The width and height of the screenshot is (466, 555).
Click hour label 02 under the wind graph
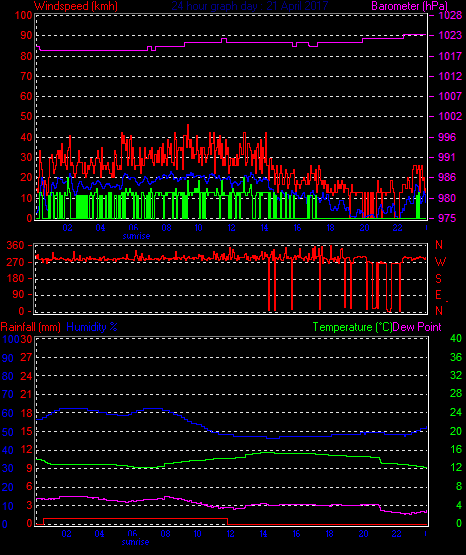coord(67,228)
